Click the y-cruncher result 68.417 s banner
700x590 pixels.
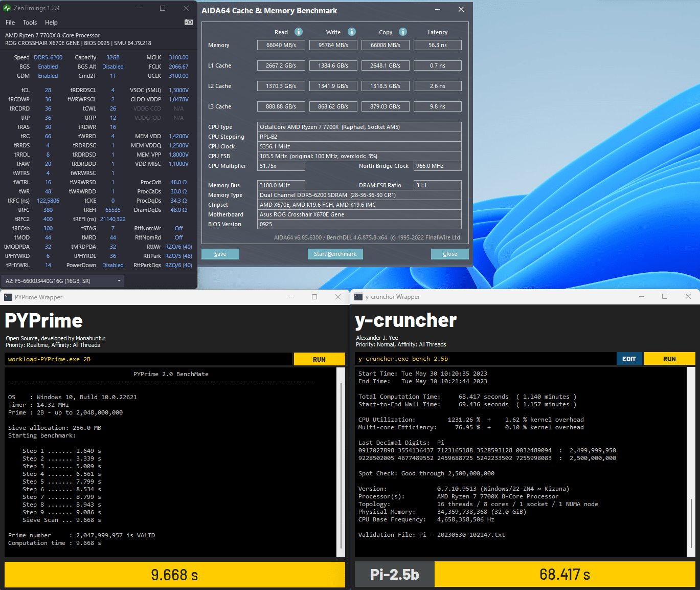(x=565, y=574)
